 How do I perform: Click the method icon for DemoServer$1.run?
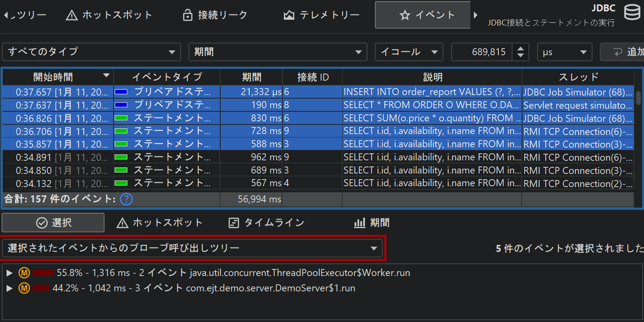point(24,288)
